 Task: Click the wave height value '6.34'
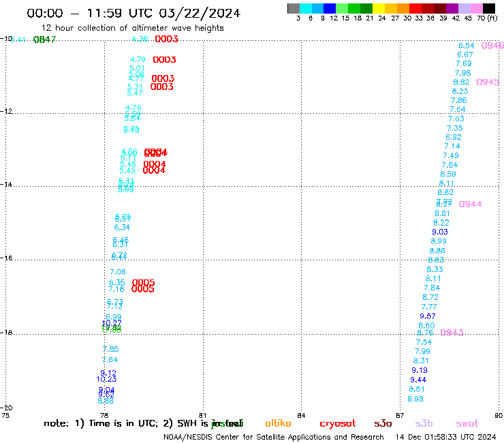pyautogui.click(x=122, y=228)
